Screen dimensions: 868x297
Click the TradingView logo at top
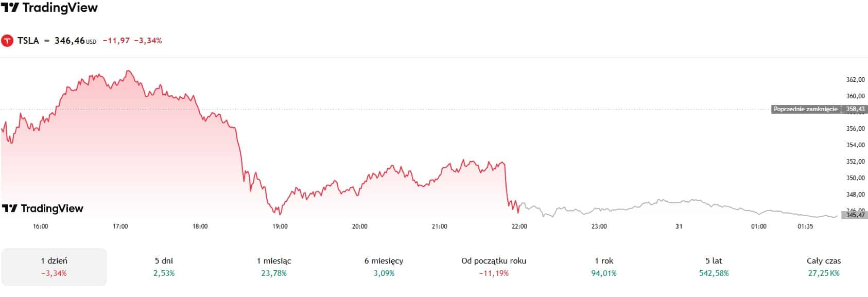[x=49, y=8]
